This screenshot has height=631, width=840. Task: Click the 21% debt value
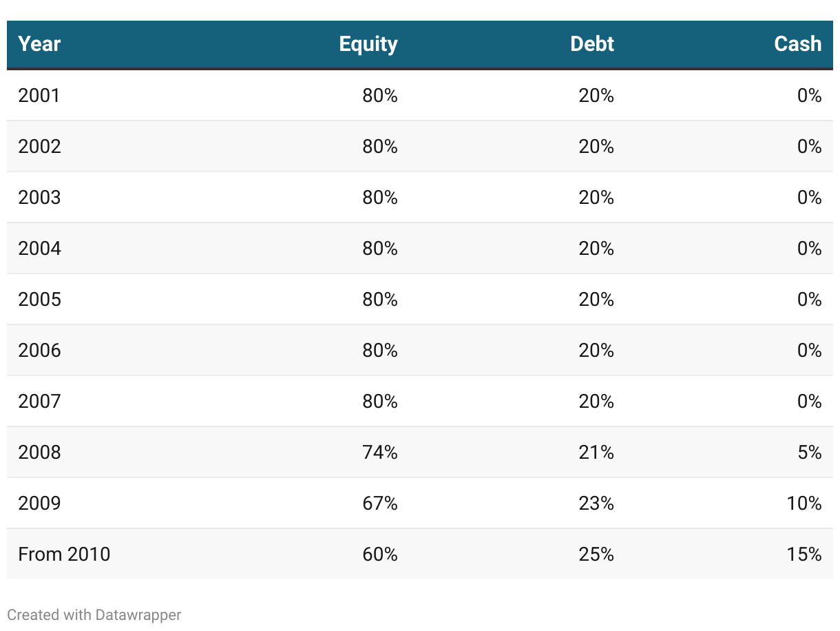click(x=596, y=452)
